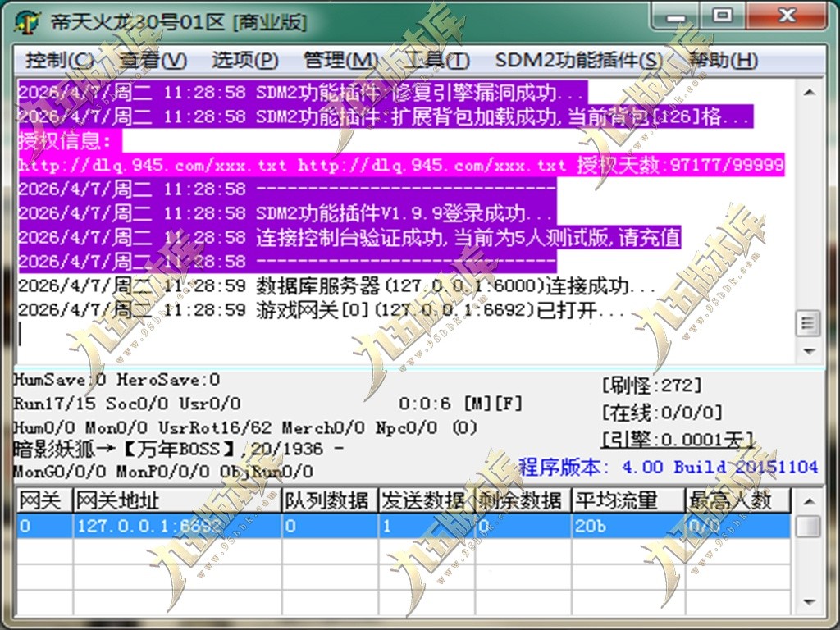The height and width of the screenshot is (630, 840).
Task: Click log scrollbar up arrow
Action: (809, 93)
